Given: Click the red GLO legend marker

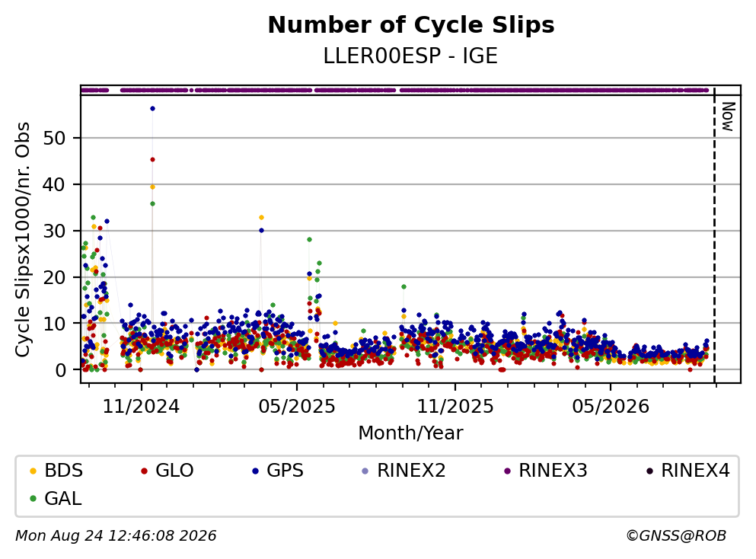Looking at the screenshot, I should pyautogui.click(x=144, y=471).
